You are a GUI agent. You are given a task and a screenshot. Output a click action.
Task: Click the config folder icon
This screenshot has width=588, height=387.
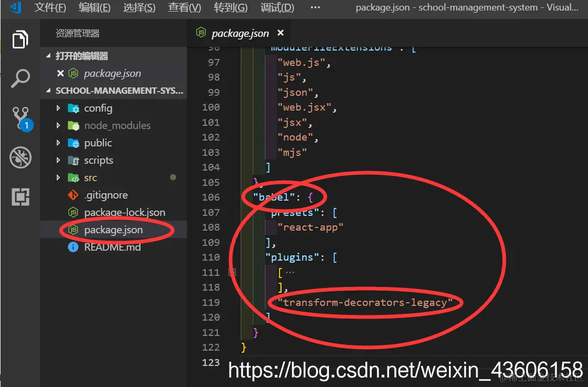(74, 108)
